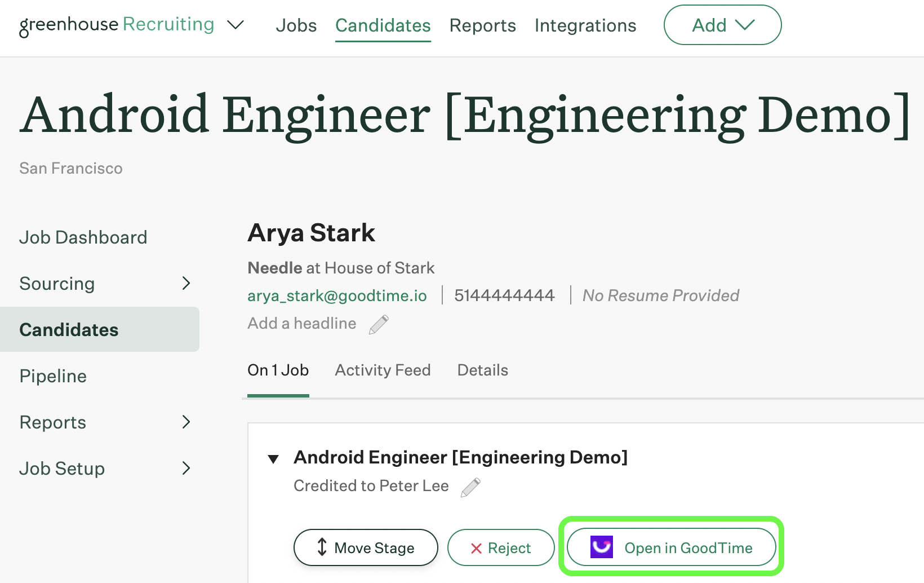Open Jobs in the top navigation

296,25
